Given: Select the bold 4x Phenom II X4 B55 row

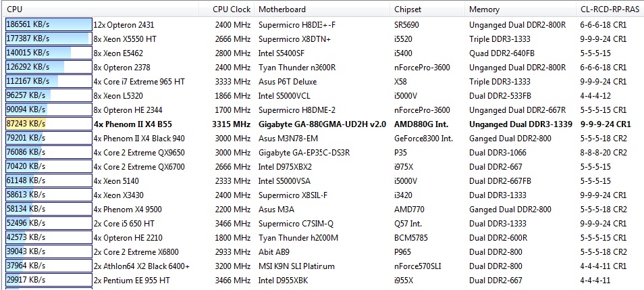Looking at the screenshot, I should (132, 124).
